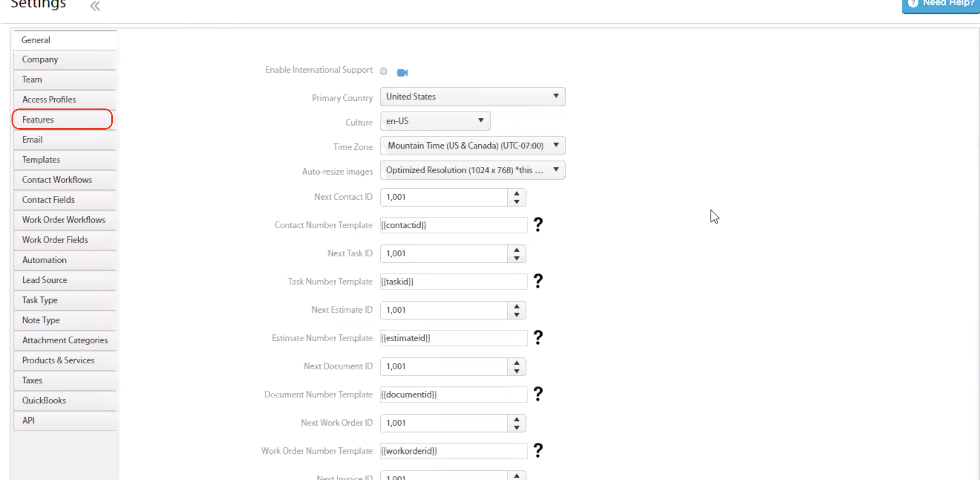The height and width of the screenshot is (480, 980).
Task: Open the Templates settings tab
Action: 65,160
